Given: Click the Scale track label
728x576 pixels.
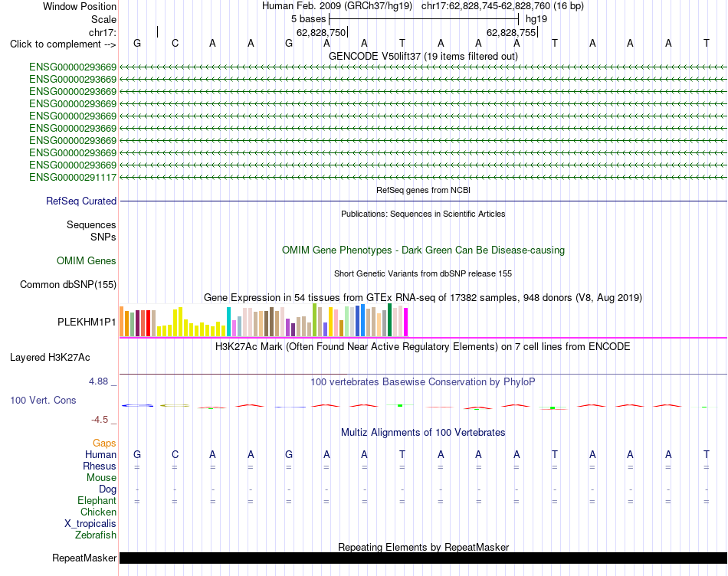Looking at the screenshot, I should pyautogui.click(x=103, y=19).
